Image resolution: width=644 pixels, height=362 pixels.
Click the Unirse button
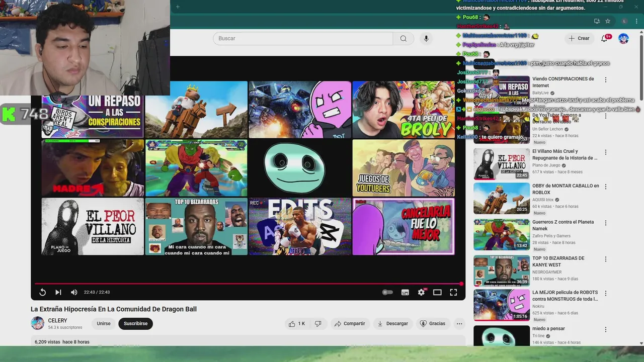(104, 324)
